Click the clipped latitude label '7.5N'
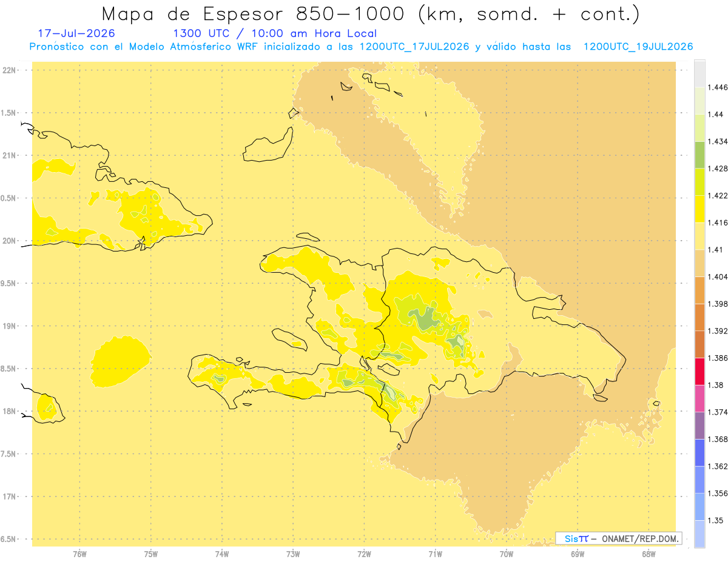 8,454
